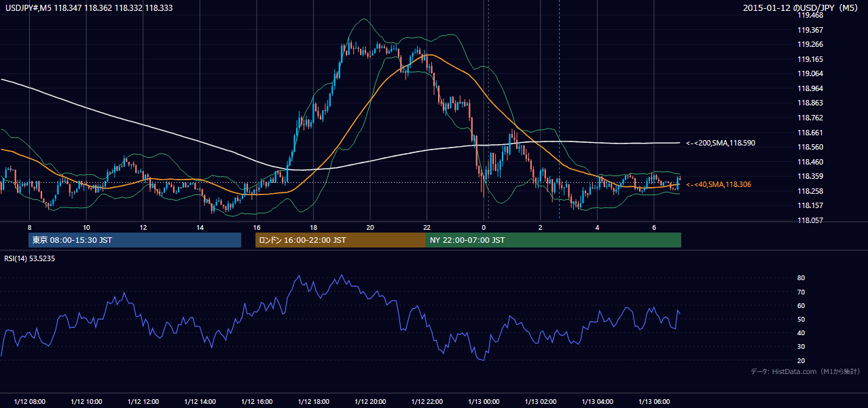Viewport: 868px width, 408px height.
Task: Click the bottom axis label 1/12 18:00
Action: [314, 401]
